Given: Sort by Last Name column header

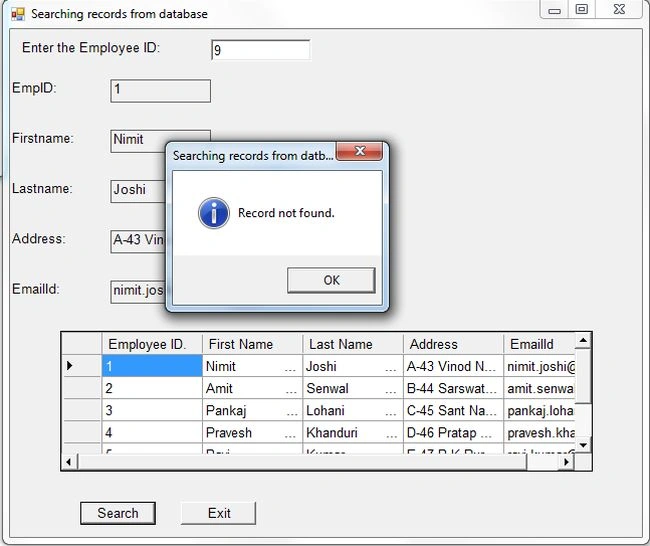Looking at the screenshot, I should pos(353,344).
